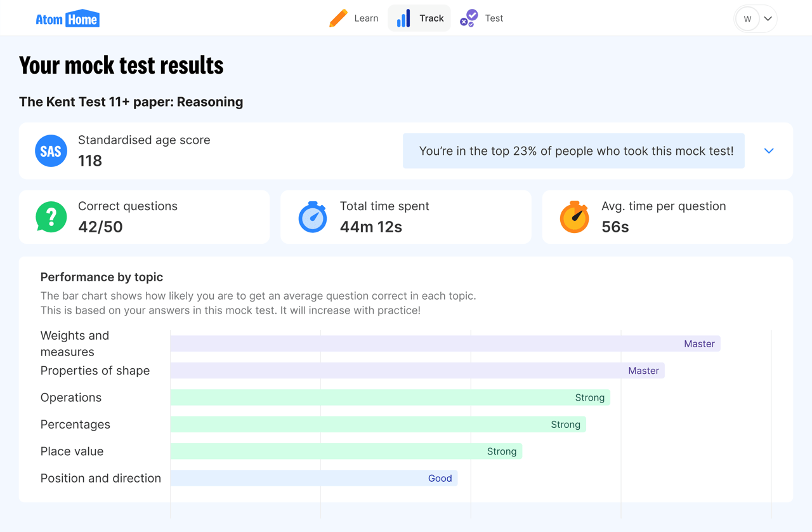Open the W profile dropdown menu

point(768,18)
